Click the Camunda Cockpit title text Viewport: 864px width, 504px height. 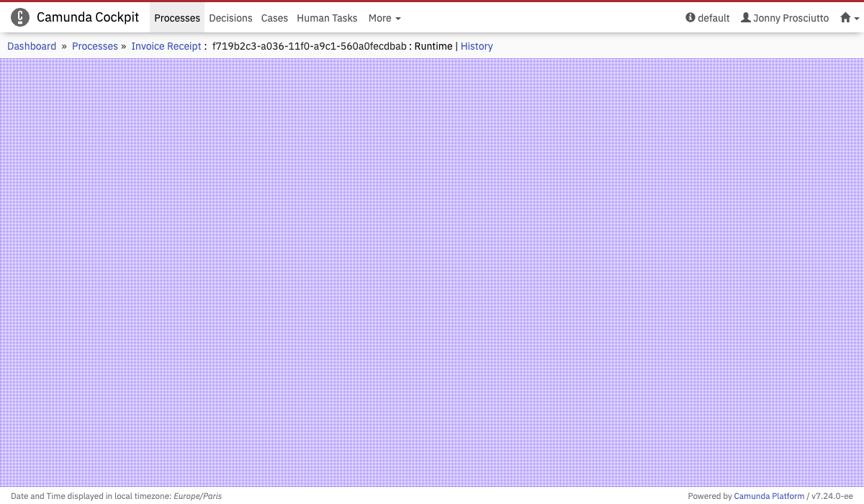[x=88, y=17]
